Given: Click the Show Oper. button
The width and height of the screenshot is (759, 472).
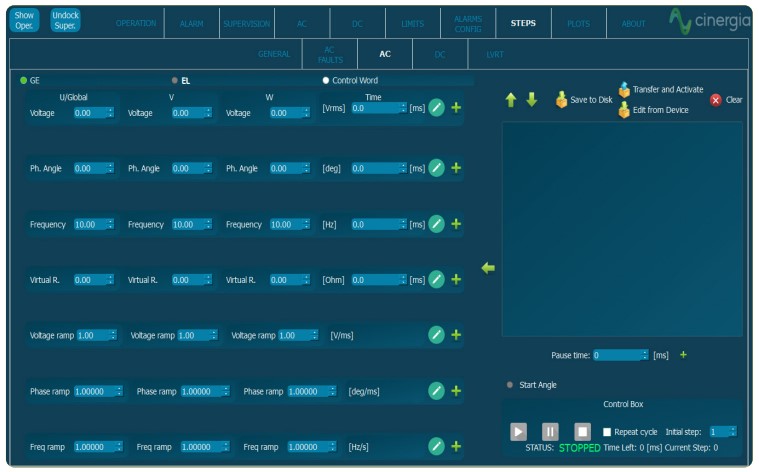Looking at the screenshot, I should tap(25, 20).
